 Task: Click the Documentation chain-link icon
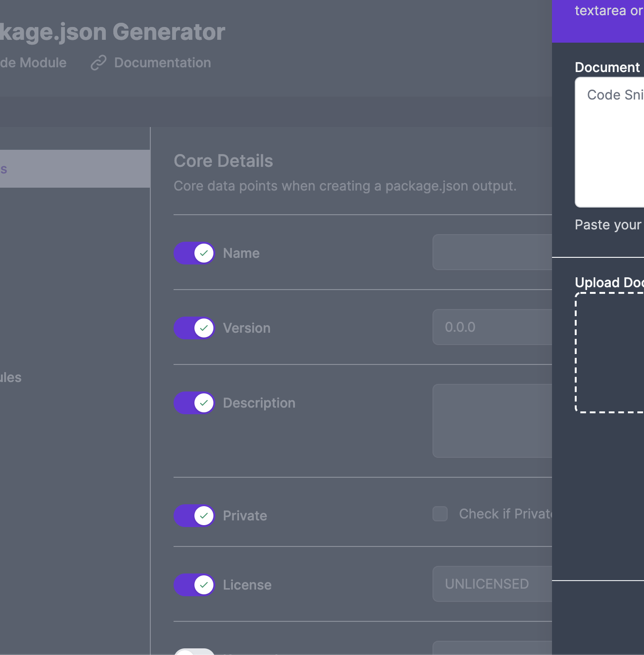[x=98, y=63]
